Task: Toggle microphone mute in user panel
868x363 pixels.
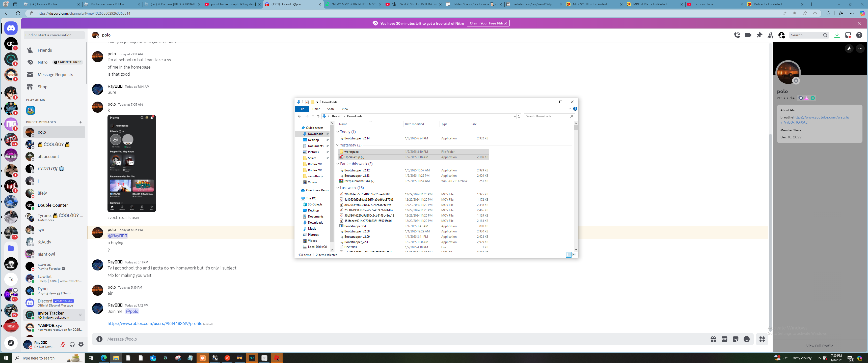Action: [63, 345]
